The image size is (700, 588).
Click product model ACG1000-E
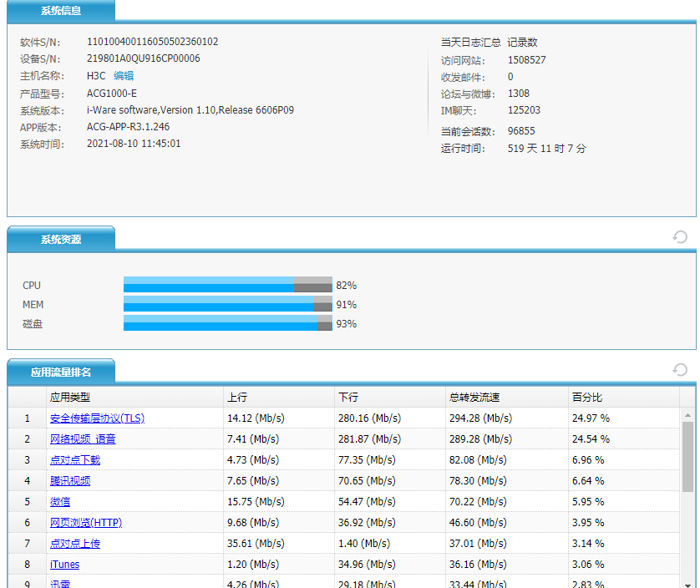[x=112, y=94]
